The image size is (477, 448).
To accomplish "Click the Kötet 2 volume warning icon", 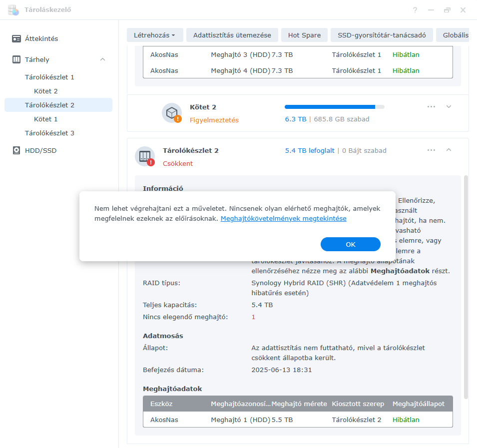I will click(x=172, y=113).
